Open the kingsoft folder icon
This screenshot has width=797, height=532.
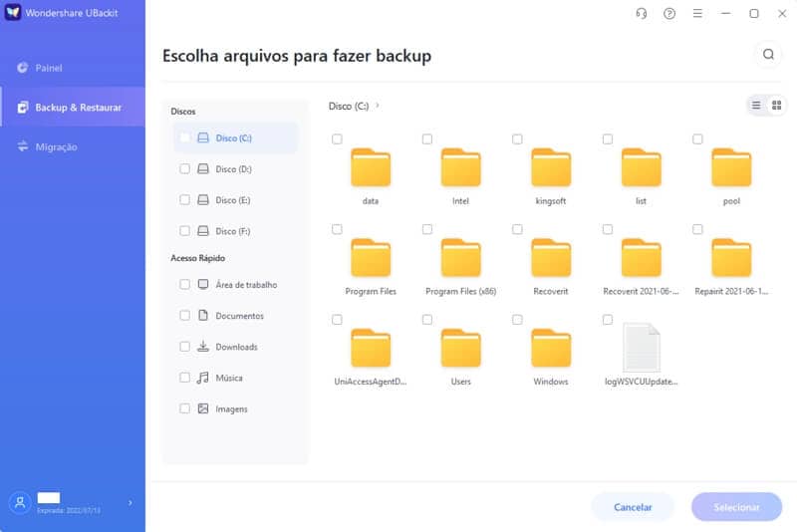551,167
